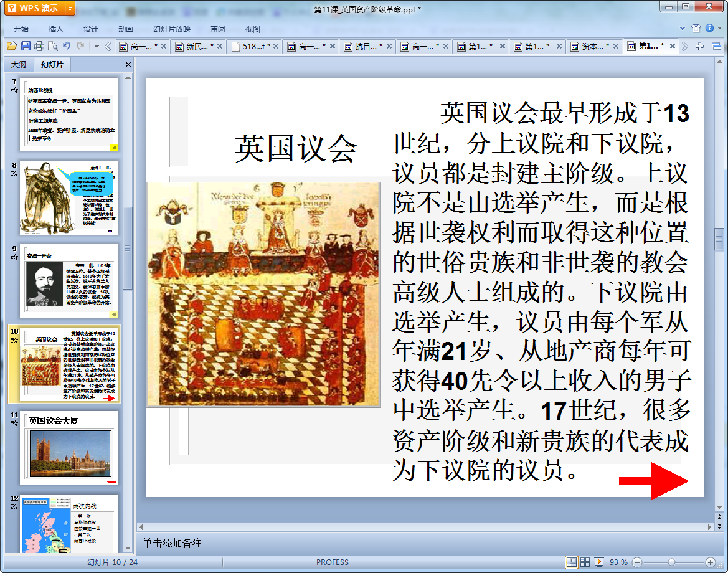Click the animation star icon under slide 8
The image size is (728, 573).
pyautogui.click(x=14, y=174)
